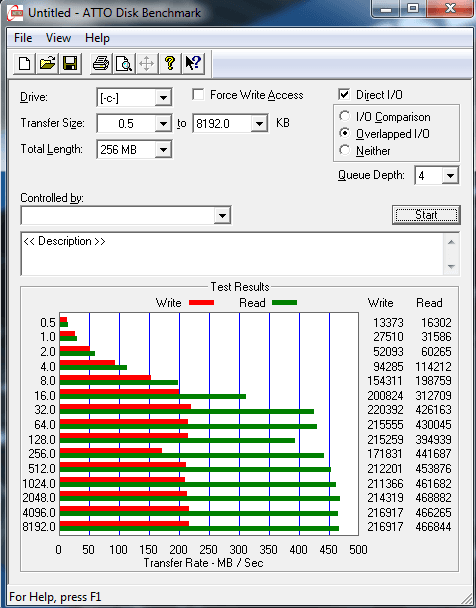The width and height of the screenshot is (476, 608).
Task: Click the red Write legend swatch
Action: (202, 303)
